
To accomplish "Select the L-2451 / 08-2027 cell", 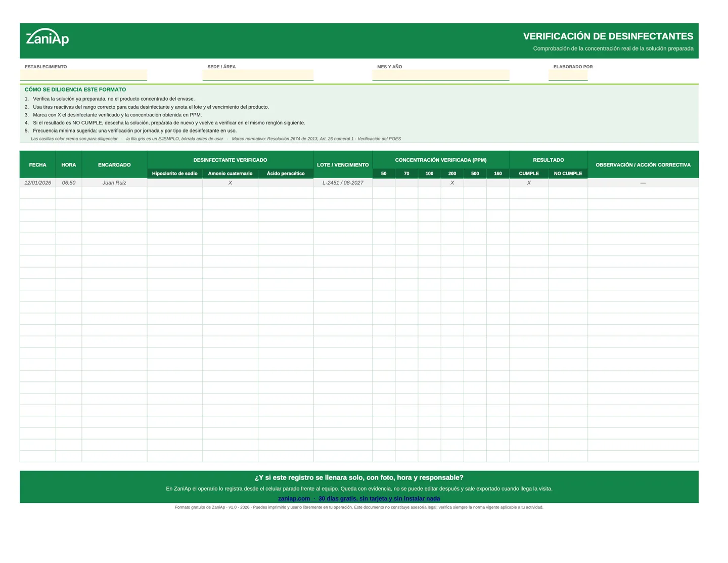I will pos(343,183).
